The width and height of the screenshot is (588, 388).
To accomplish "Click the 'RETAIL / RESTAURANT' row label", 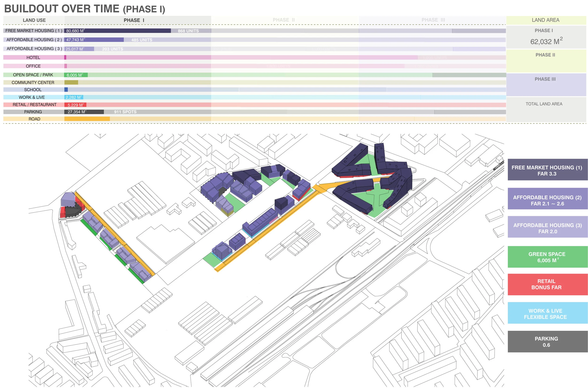I will pos(34,105).
